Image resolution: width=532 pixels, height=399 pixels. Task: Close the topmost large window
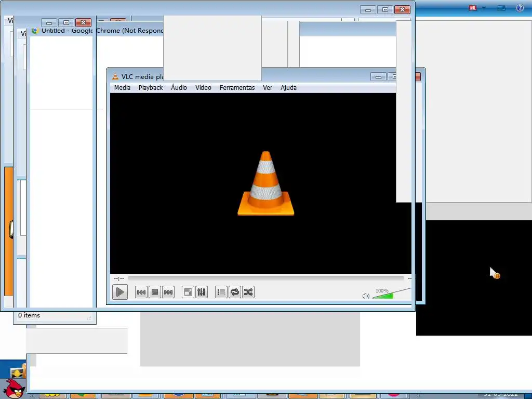(x=402, y=9)
